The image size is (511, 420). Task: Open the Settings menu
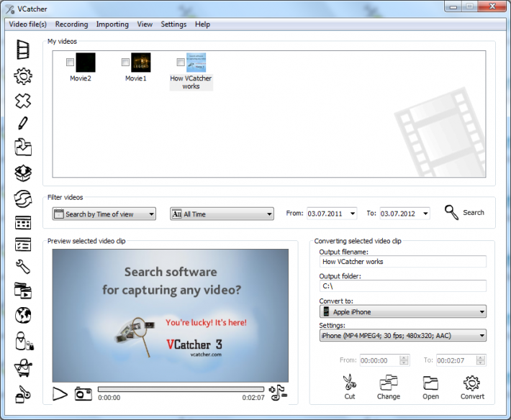173,24
